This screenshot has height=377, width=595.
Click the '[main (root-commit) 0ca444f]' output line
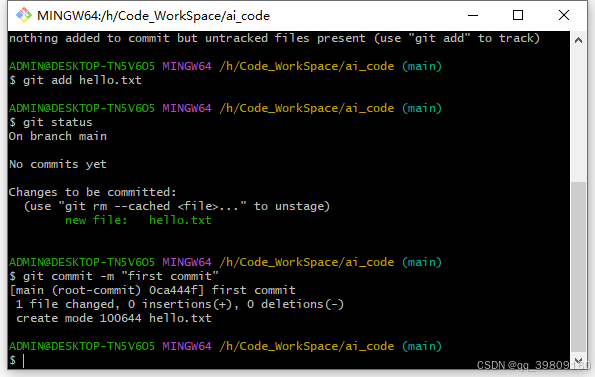point(152,290)
